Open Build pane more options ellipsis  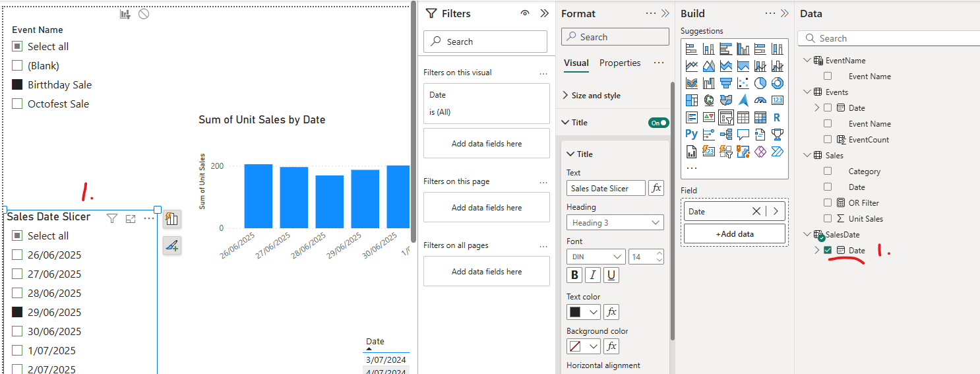770,13
